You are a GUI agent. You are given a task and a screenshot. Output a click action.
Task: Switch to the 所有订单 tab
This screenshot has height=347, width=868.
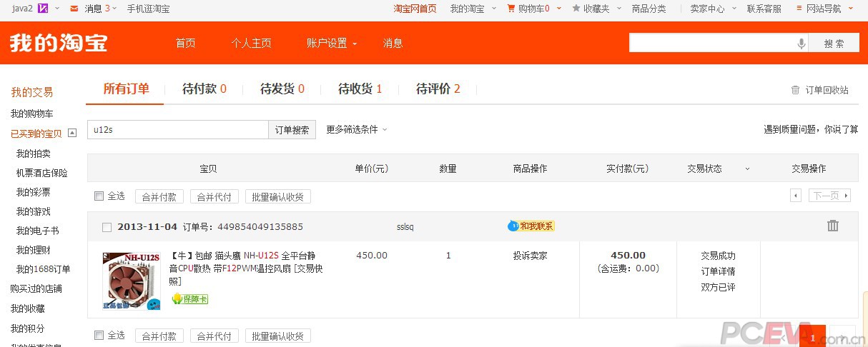coord(126,89)
